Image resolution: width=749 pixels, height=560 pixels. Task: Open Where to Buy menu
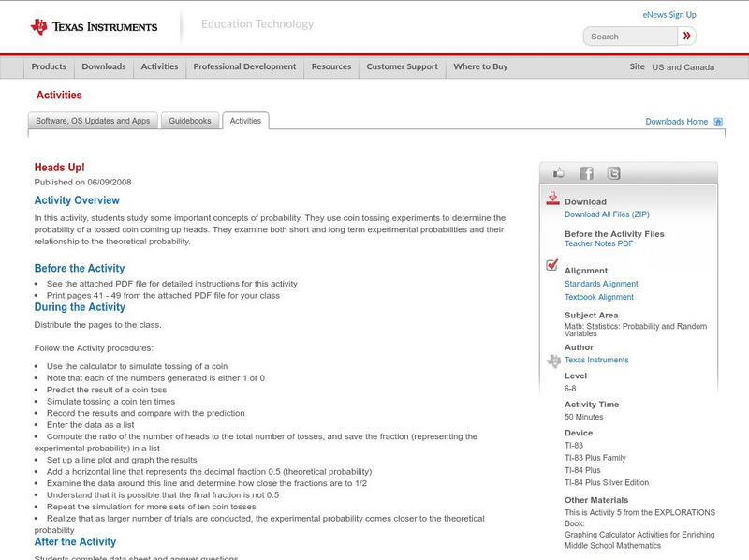[x=480, y=66]
